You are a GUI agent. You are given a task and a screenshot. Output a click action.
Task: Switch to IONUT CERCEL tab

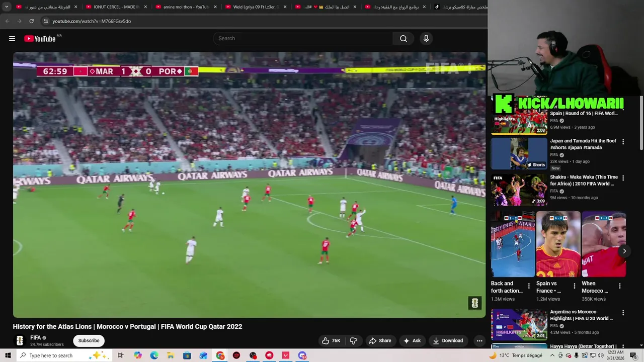tap(116, 7)
